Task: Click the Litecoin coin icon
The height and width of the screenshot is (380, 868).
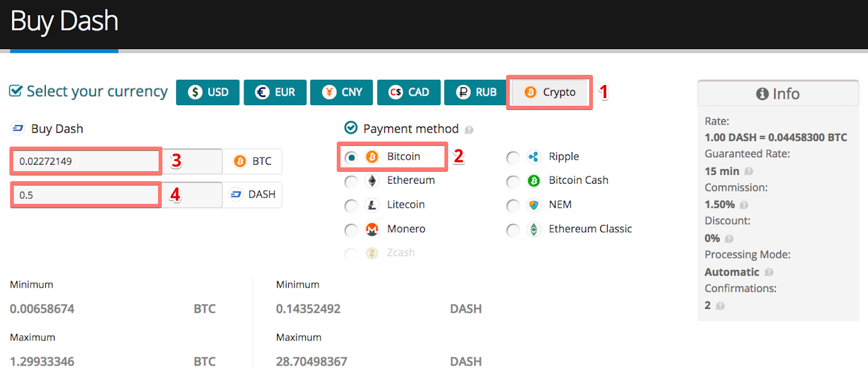Action: tap(372, 205)
